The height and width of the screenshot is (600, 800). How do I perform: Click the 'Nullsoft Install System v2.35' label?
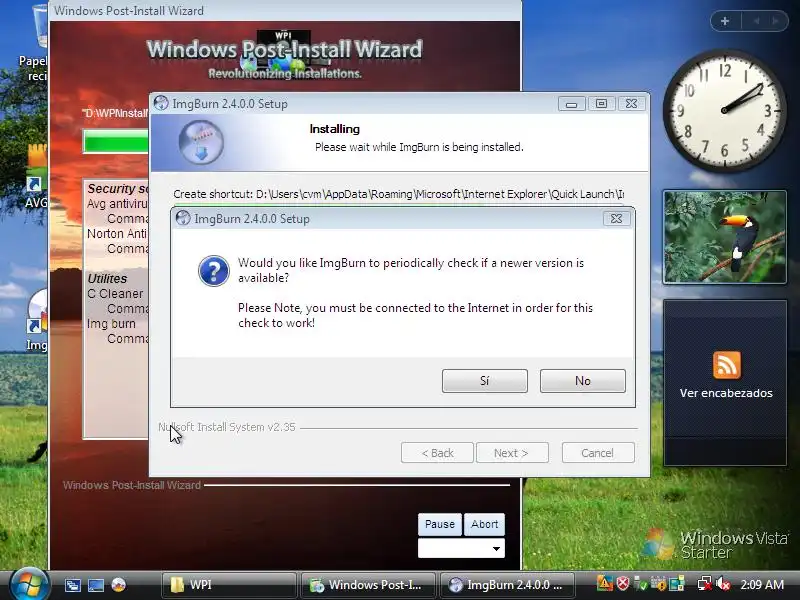point(227,427)
